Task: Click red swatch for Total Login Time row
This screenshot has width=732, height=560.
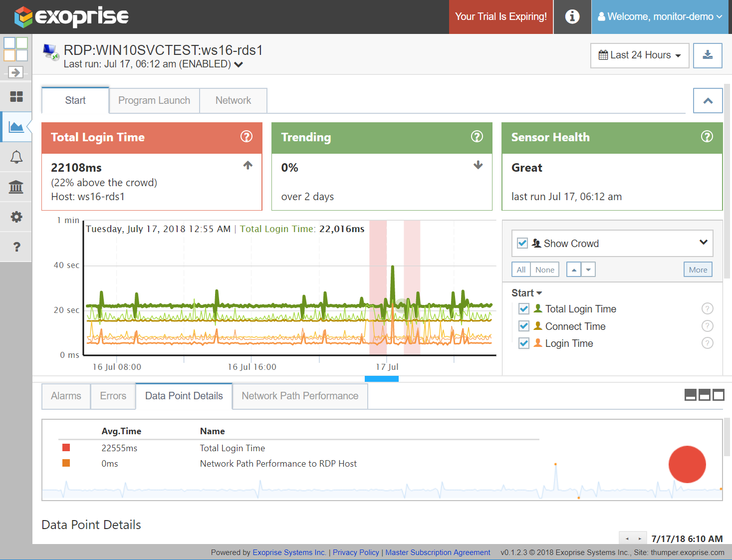Action: point(66,448)
